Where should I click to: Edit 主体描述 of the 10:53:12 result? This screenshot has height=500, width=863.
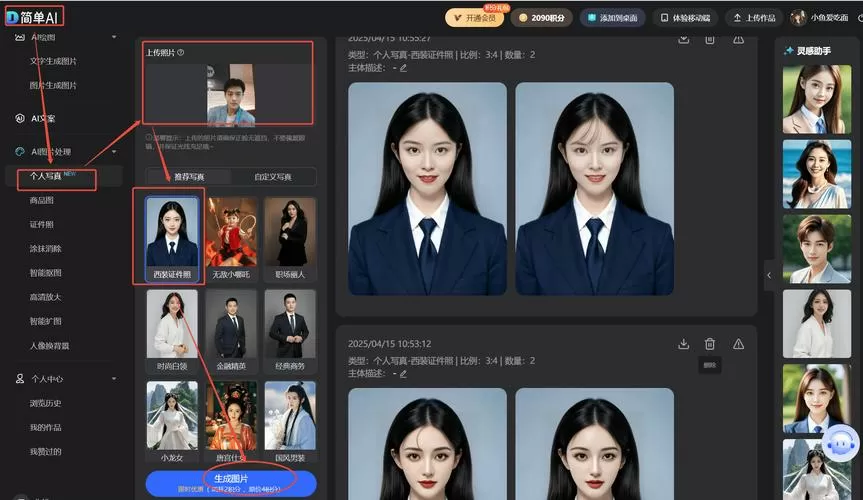coord(403,374)
